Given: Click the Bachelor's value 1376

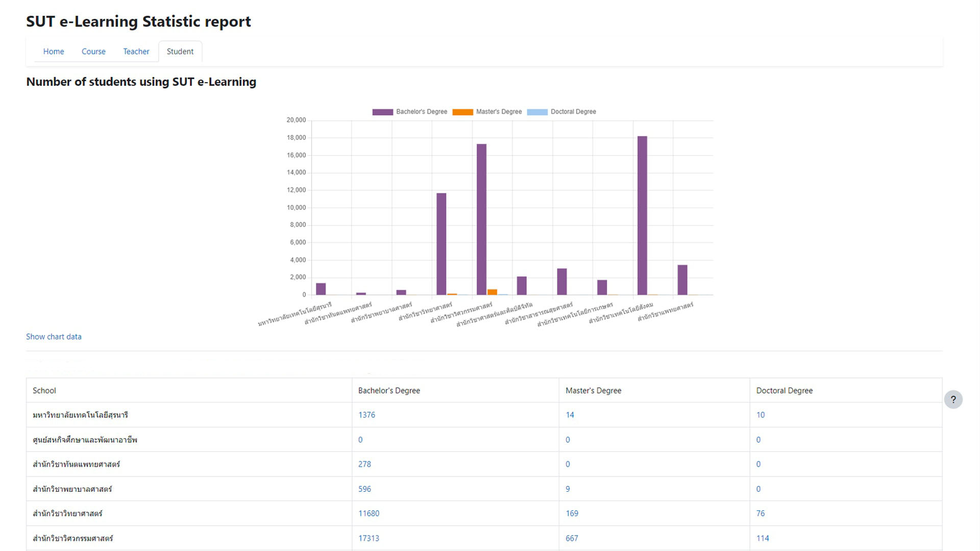Looking at the screenshot, I should tap(366, 415).
